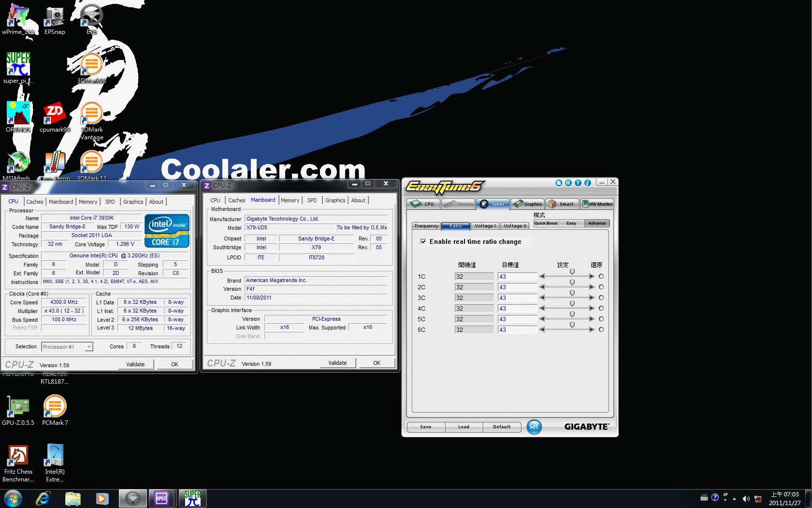
Task: Click Validate in left CPU-Z window
Action: point(136,364)
